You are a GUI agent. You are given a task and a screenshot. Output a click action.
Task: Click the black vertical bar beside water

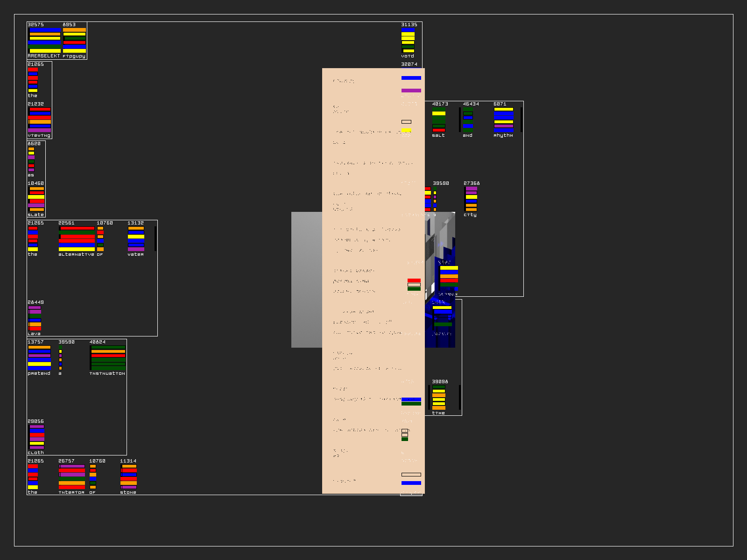[155, 239]
